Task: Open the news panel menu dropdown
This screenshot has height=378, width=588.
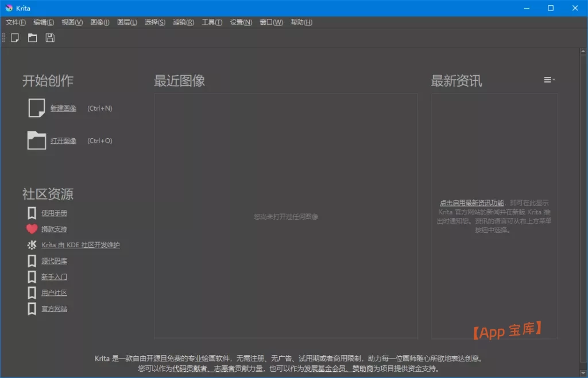Action: coord(548,80)
